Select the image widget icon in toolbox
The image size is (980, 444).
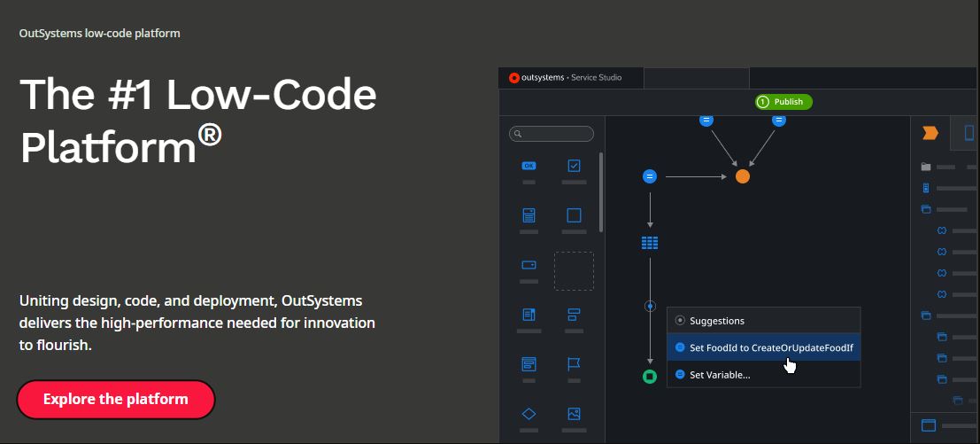coord(574,414)
